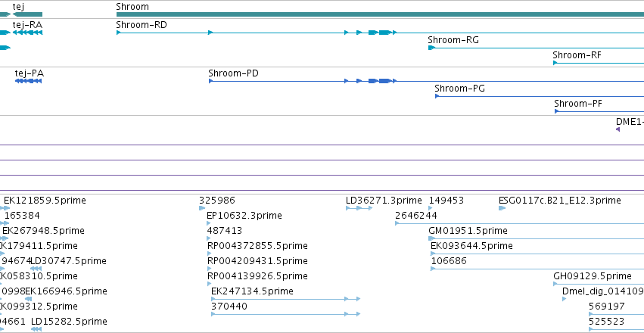
Task: Click the 2646244 feature line start
Action: [x=397, y=223]
